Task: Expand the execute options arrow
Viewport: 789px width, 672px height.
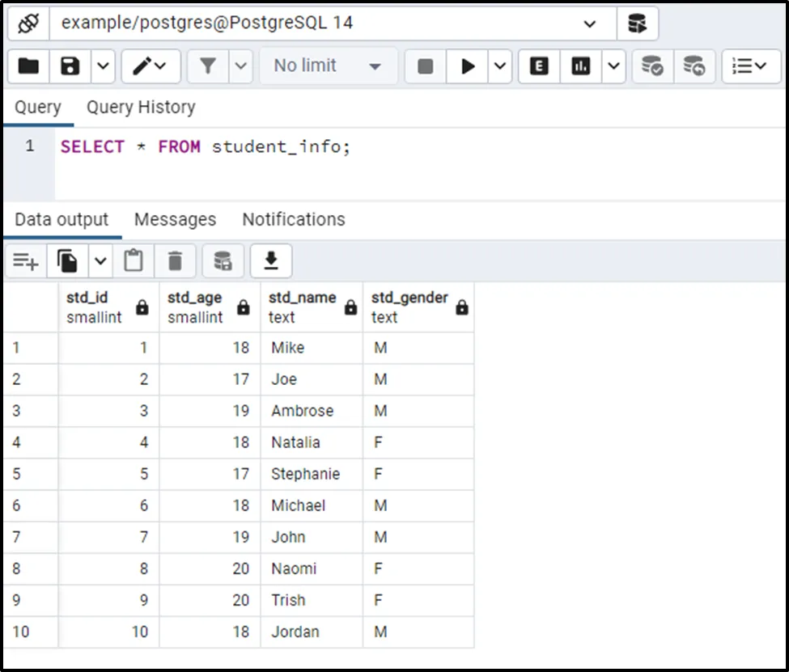Action: coord(499,66)
